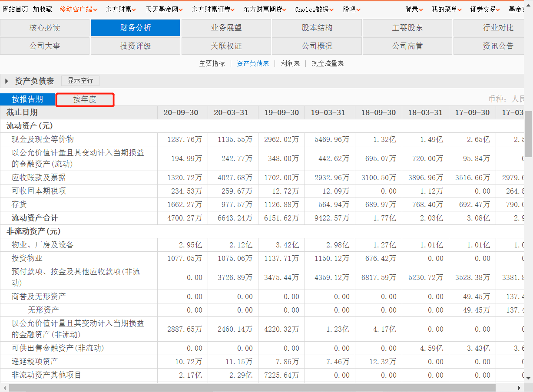The height and width of the screenshot is (392, 533).
Task: Click left arrow of horizontal scrollbar
Action: (x=4, y=388)
